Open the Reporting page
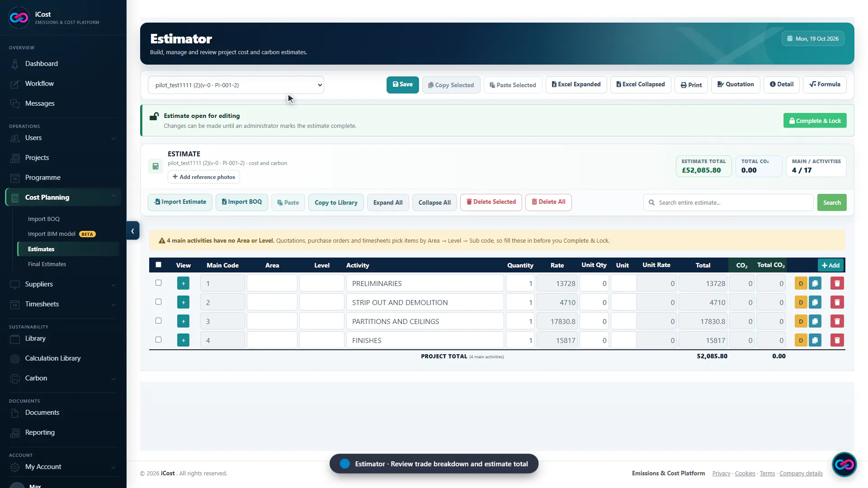Viewport: 868px width, 488px height. [40, 432]
